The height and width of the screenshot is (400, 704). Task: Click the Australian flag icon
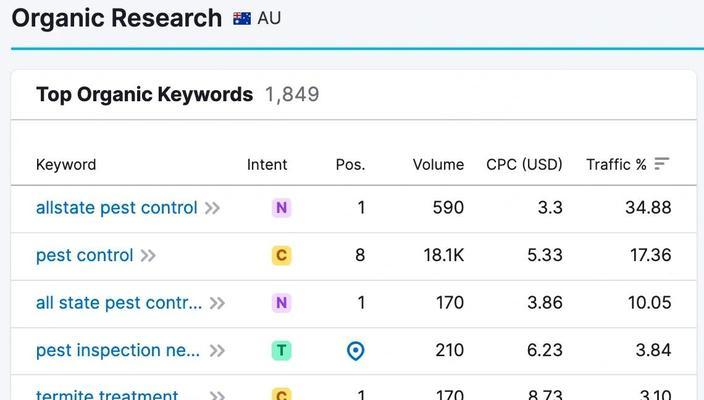[x=242, y=18]
